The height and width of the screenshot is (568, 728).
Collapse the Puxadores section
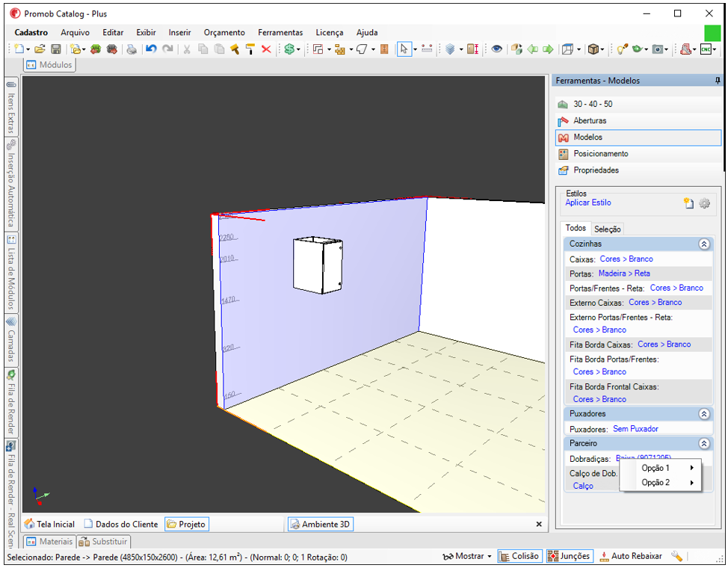pos(704,414)
